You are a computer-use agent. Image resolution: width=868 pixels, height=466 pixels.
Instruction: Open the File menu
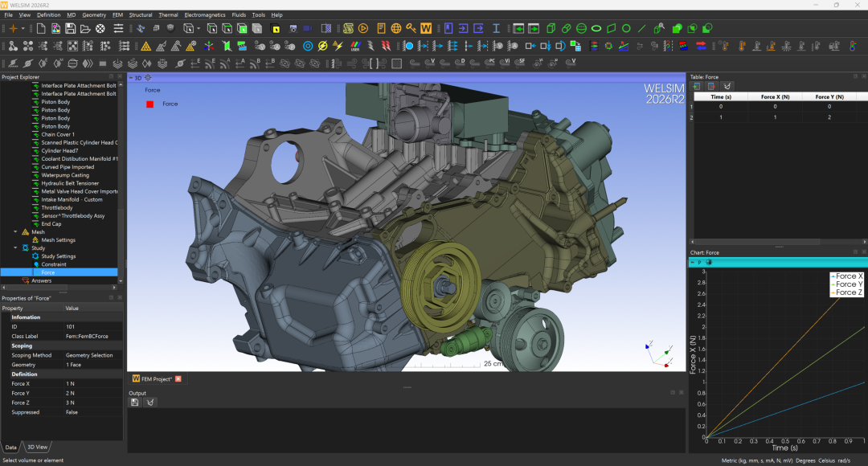click(x=8, y=15)
